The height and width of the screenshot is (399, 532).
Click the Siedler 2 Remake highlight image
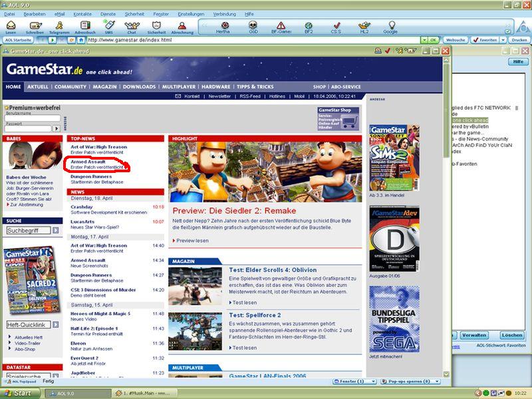tap(265, 172)
